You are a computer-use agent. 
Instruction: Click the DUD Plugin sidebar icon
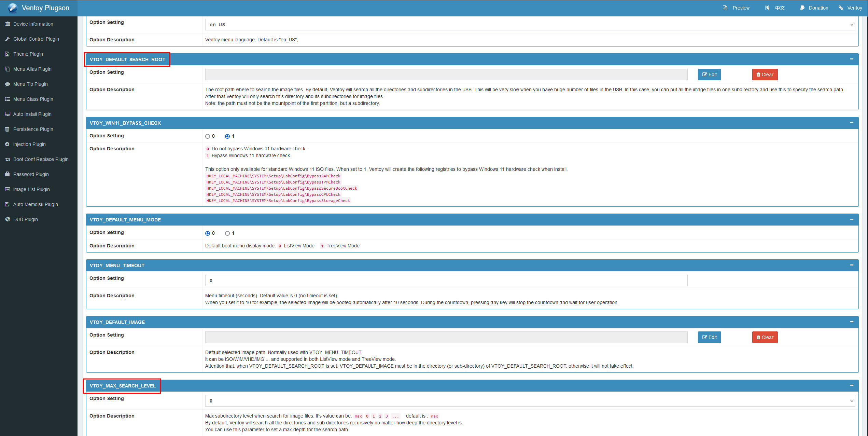(x=7, y=219)
